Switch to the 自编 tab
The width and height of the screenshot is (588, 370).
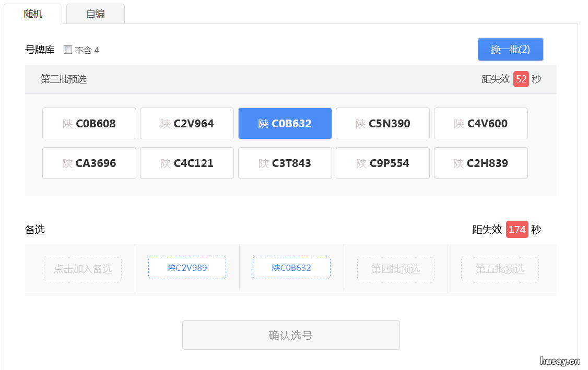click(x=96, y=14)
